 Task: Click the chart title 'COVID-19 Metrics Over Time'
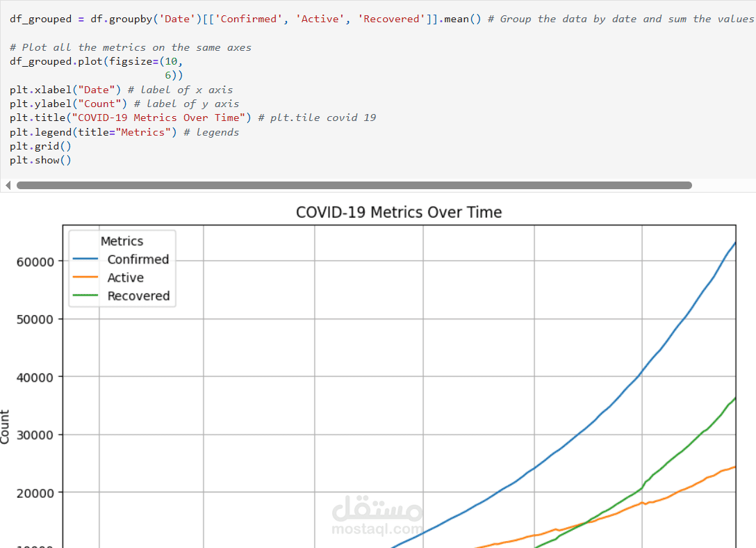coord(399,212)
